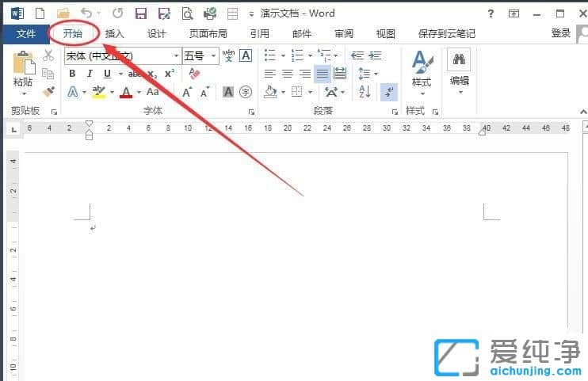Switch to the 设计 Design tab
The width and height of the screenshot is (588, 381).
point(156,34)
